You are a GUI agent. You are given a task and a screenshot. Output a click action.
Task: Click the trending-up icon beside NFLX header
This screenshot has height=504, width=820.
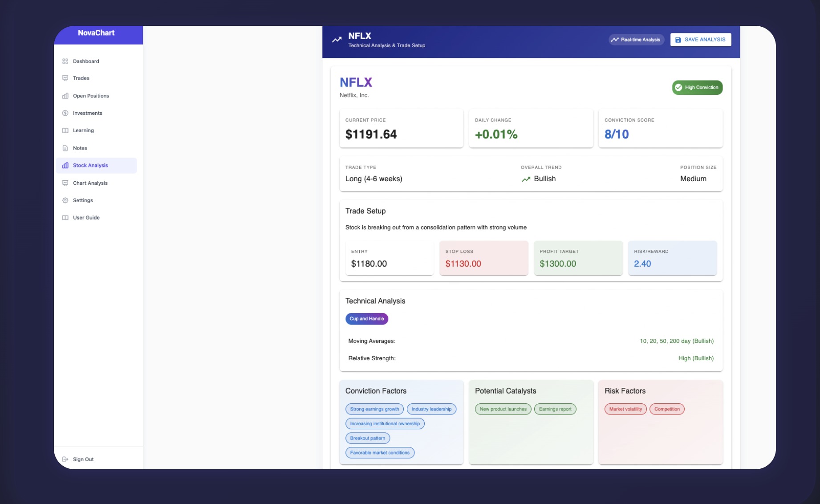coord(337,40)
